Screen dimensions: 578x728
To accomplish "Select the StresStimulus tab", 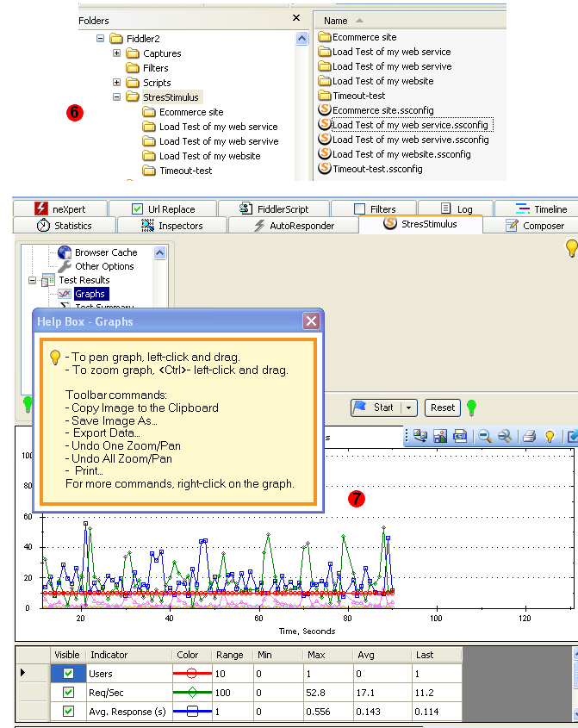I will coord(420,224).
